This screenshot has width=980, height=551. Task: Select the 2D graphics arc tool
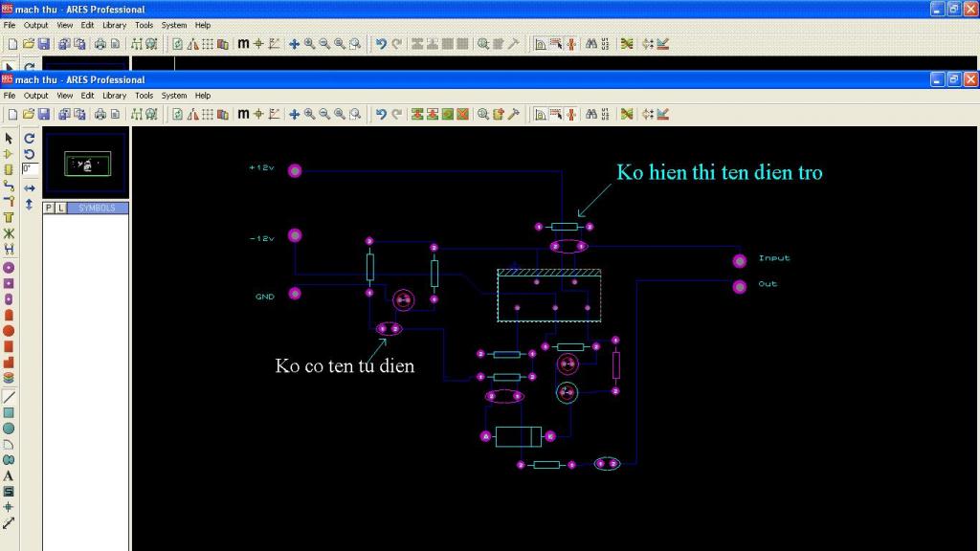tap(9, 444)
